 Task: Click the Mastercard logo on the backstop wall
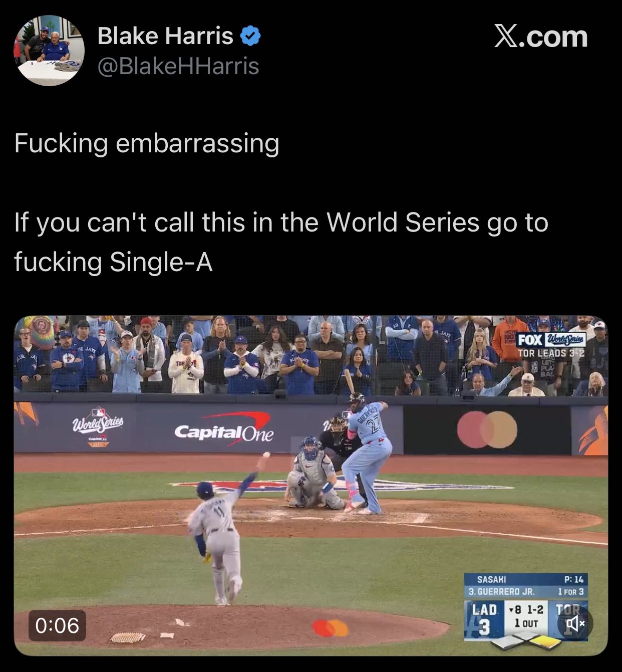coord(487,429)
